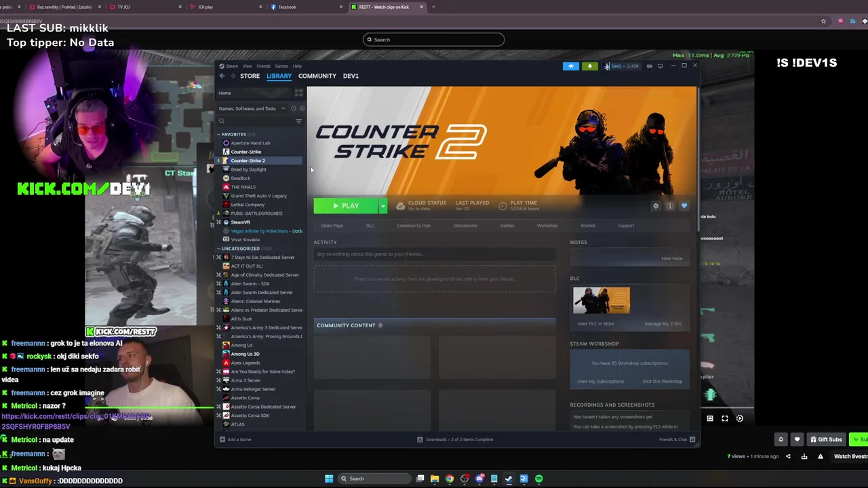Click the Kick clip share icon
868x488 pixels.
(x=788, y=456)
